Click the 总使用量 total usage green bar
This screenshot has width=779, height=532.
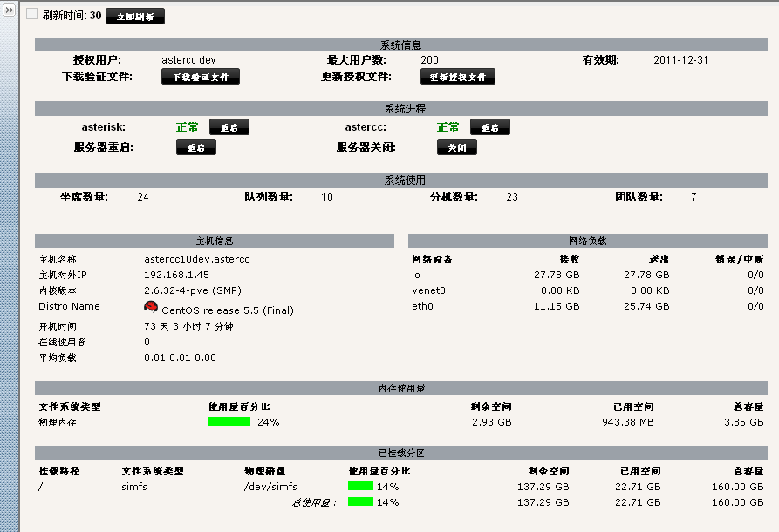point(360,502)
